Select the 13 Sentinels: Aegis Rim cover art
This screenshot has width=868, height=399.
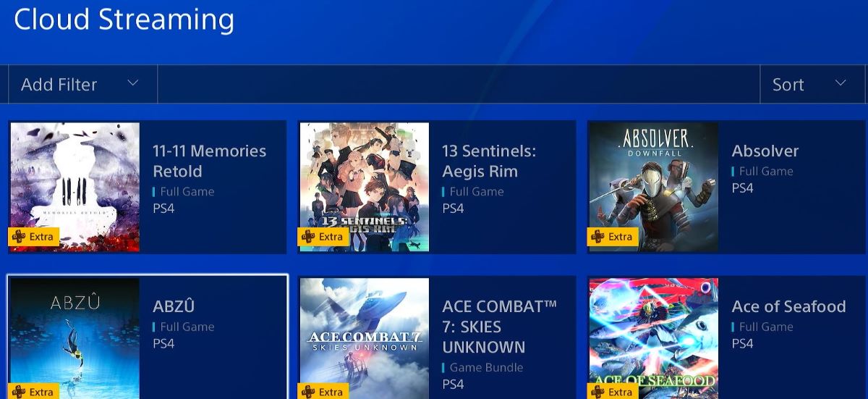click(364, 187)
